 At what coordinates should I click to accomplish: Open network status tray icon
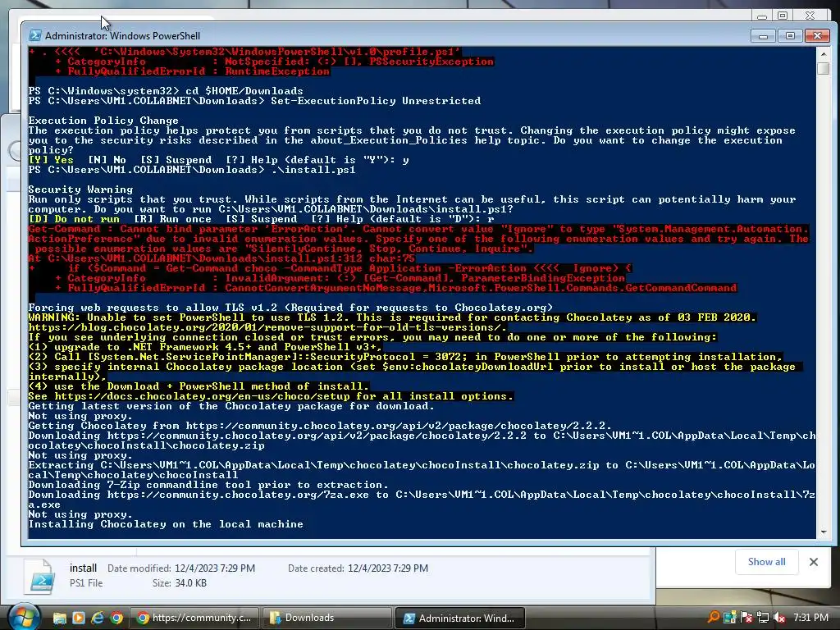[763, 618]
